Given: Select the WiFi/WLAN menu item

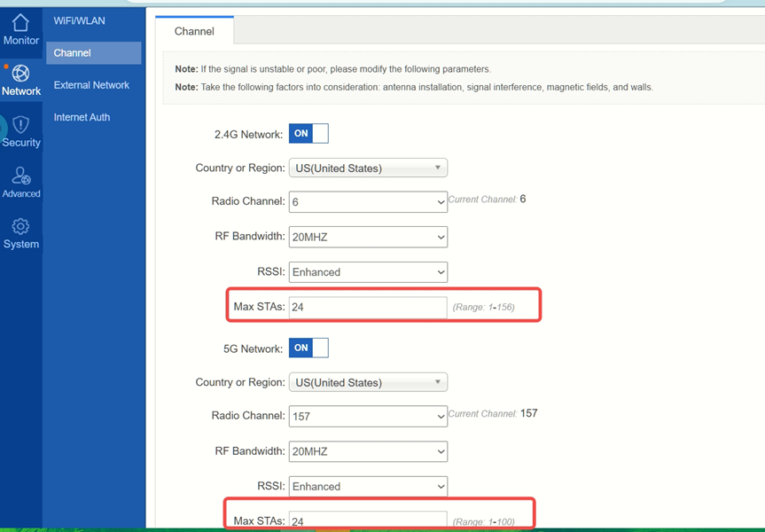Looking at the screenshot, I should 80,20.
